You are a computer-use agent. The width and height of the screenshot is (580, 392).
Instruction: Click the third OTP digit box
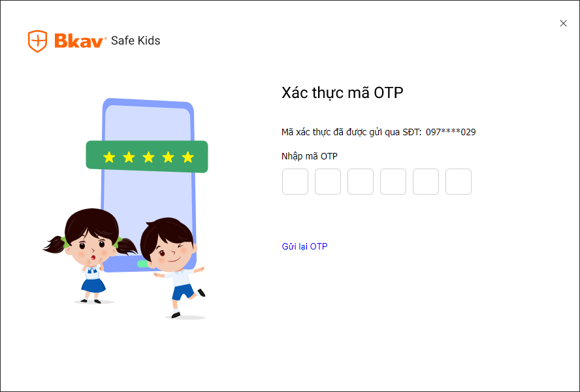pos(361,182)
